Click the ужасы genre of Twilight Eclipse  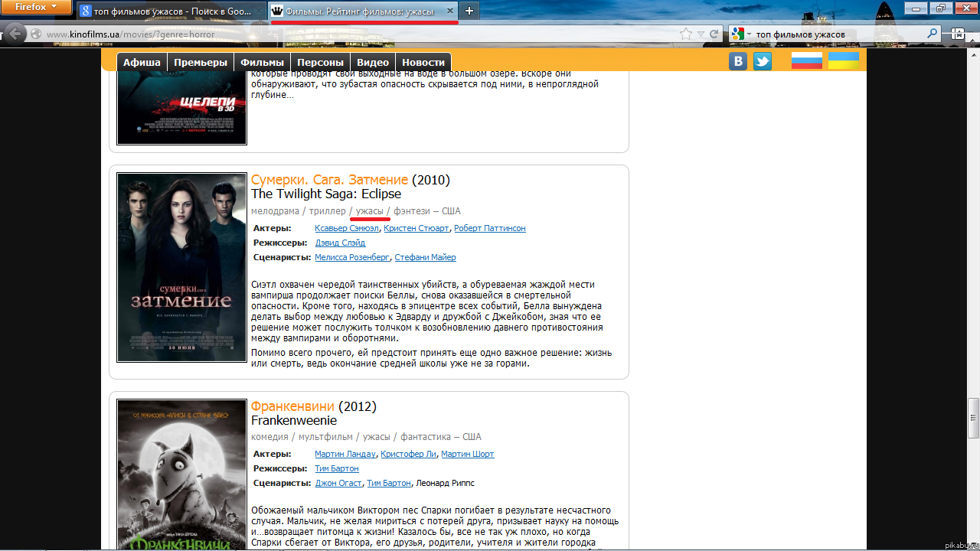click(370, 211)
